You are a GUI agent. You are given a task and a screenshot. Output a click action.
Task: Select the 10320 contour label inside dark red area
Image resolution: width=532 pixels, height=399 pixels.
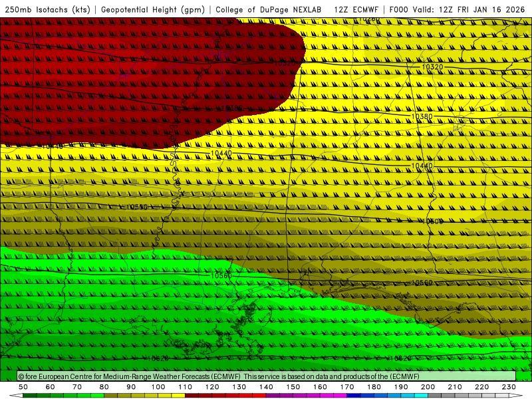[x=285, y=63]
